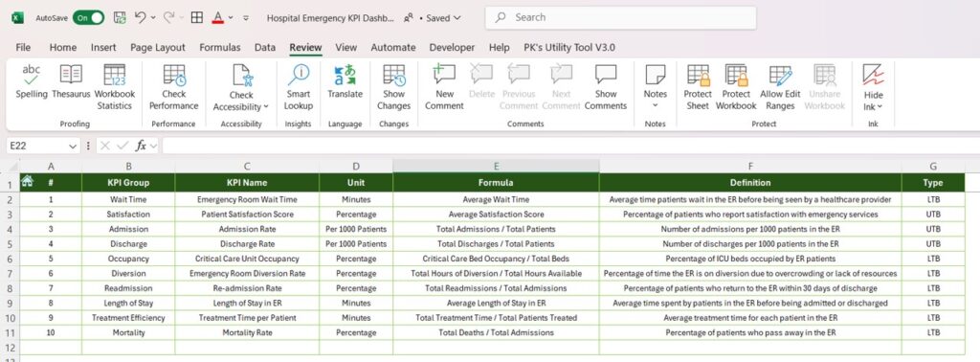Open the Name Box dropdown
Screen dimensions: 980x362
[73, 146]
